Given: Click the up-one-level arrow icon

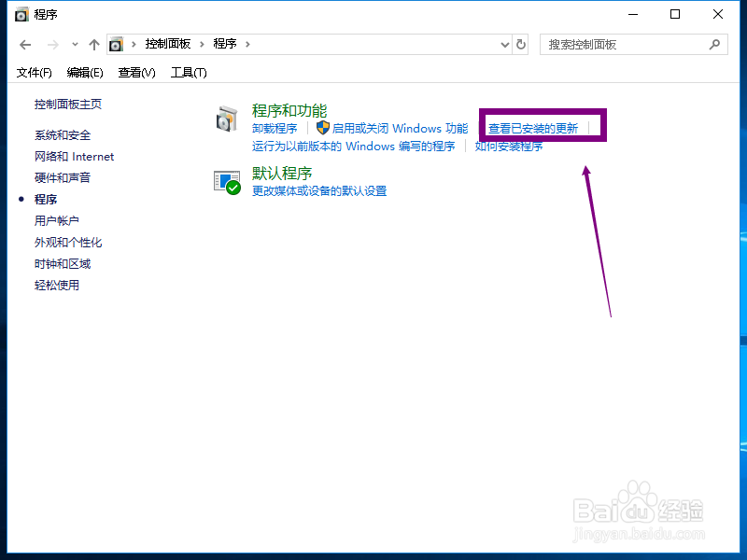Looking at the screenshot, I should coord(94,44).
